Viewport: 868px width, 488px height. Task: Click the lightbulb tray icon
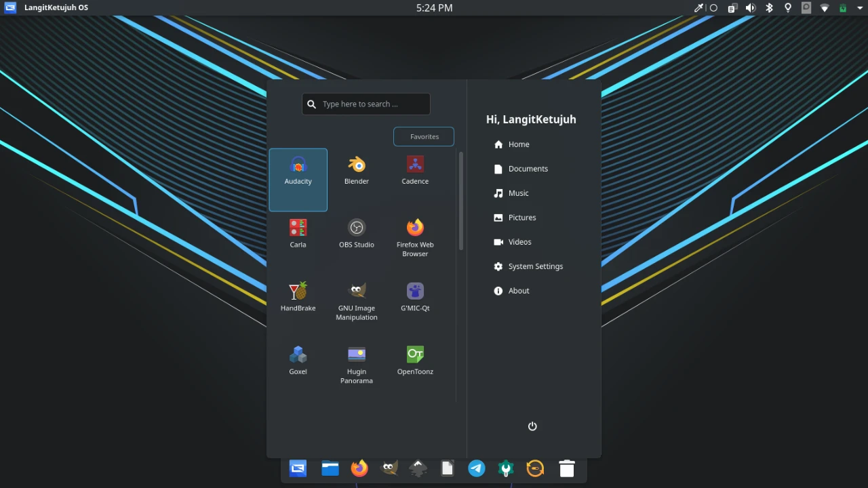pyautogui.click(x=788, y=8)
